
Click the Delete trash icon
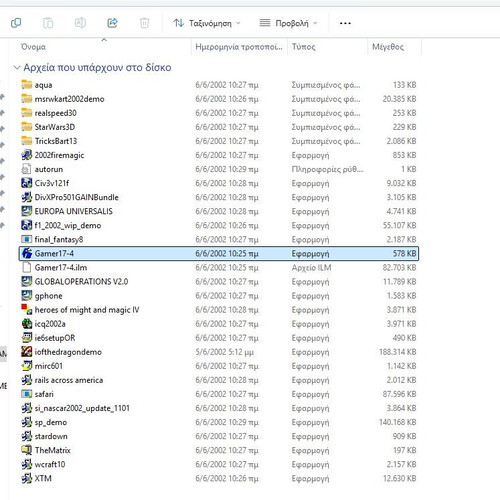(144, 23)
